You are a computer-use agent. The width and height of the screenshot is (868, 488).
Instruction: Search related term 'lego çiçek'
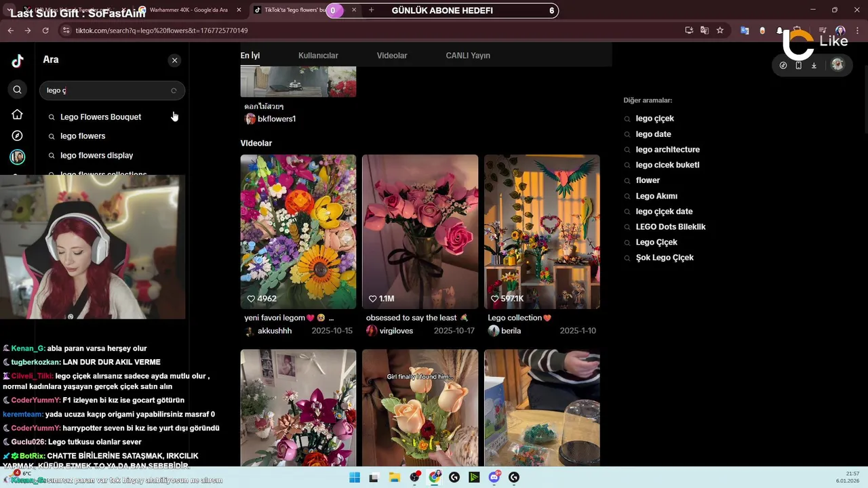pos(654,119)
